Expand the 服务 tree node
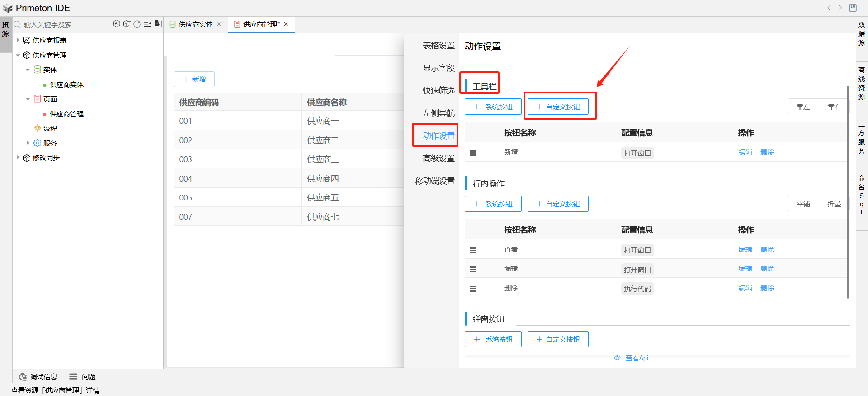868x396 pixels. pos(28,143)
